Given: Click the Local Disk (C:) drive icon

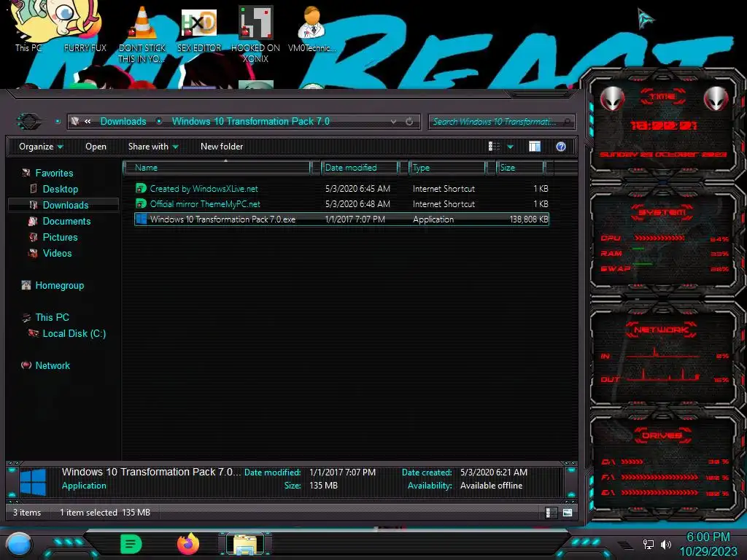Looking at the screenshot, I should click(x=34, y=332).
